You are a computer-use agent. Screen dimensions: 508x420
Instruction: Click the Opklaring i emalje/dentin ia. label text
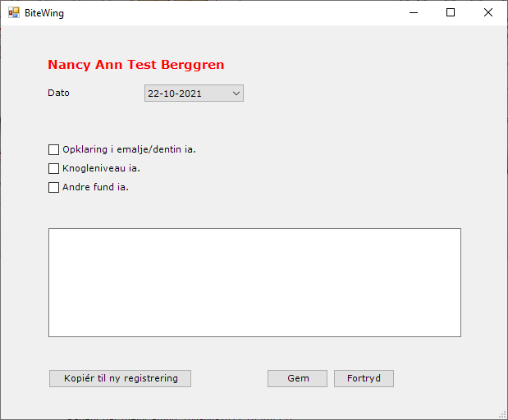(129, 150)
